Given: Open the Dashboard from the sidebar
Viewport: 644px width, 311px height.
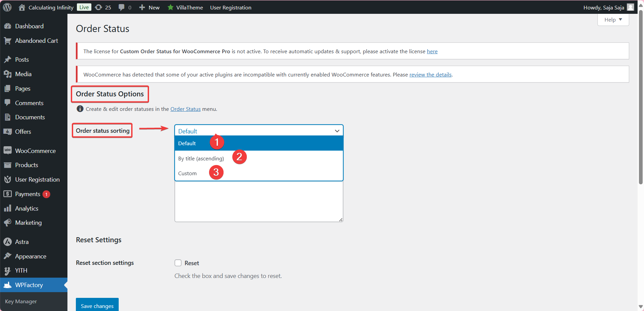Looking at the screenshot, I should (8, 26).
